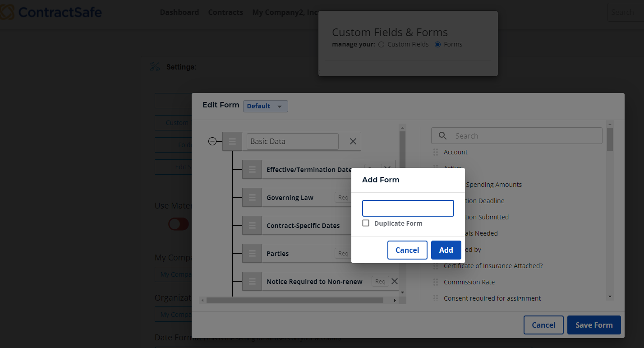This screenshot has width=644, height=348.
Task: Click the Settings tools icon
Action: [155, 67]
